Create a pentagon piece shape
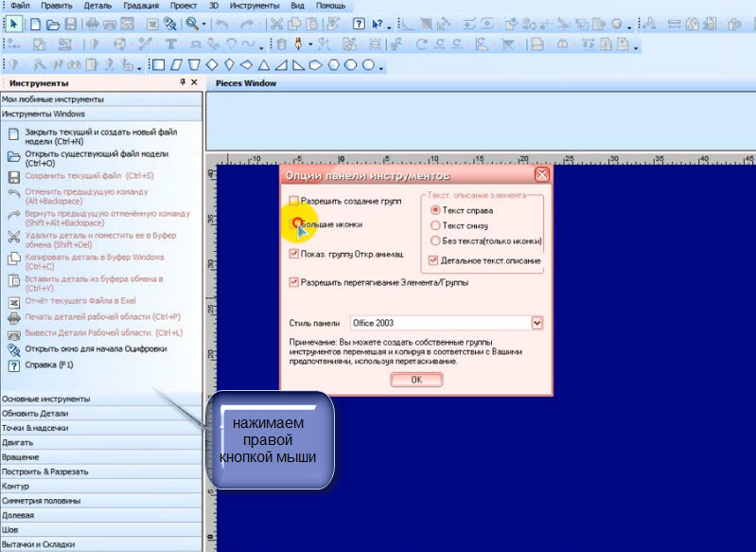This screenshot has width=756, height=552. (315, 64)
